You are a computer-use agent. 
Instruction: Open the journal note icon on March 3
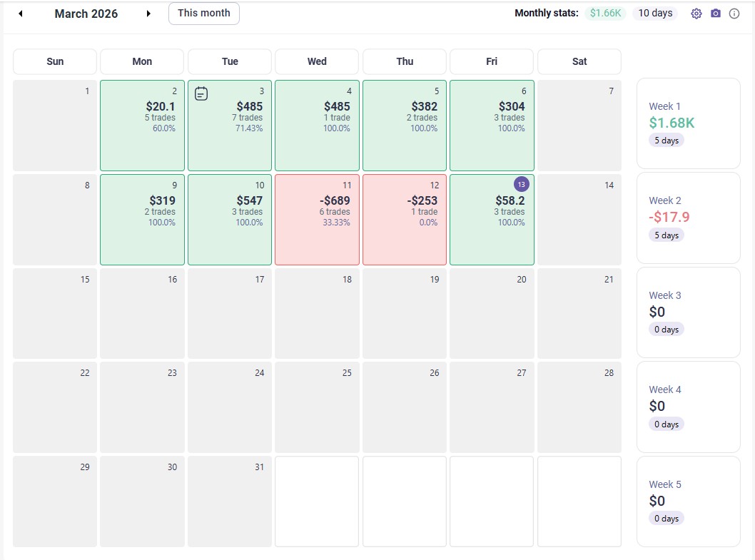[x=201, y=93]
